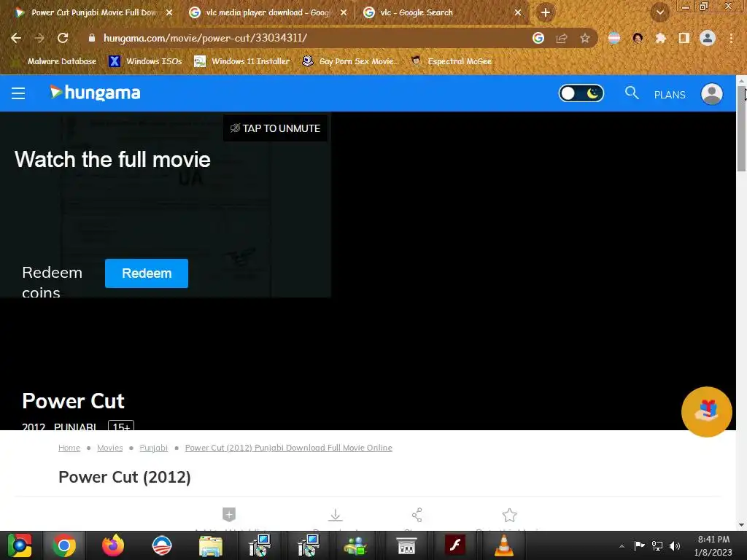Viewport: 747px width, 560px height.
Task: Open Chrome from the taskbar
Action: tap(64, 545)
